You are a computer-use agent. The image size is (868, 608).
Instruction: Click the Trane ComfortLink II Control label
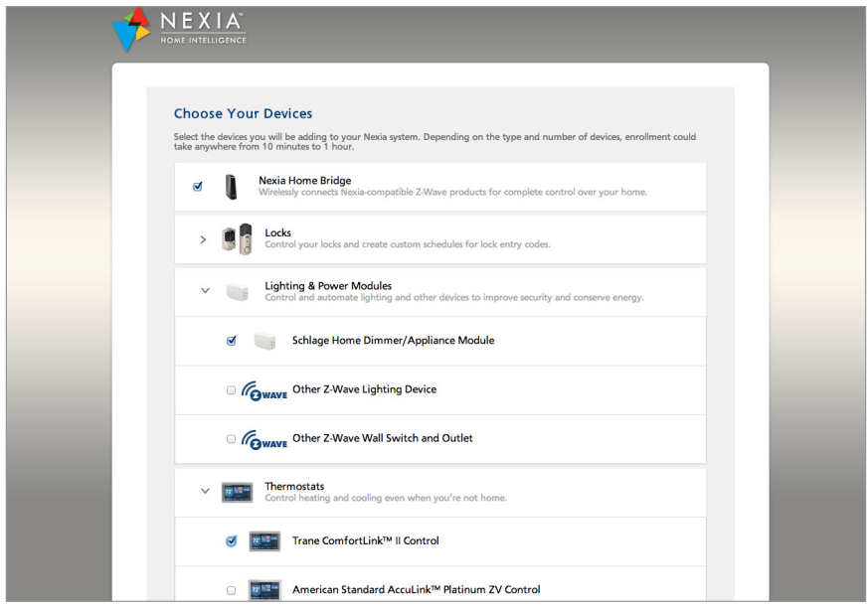tap(365, 541)
